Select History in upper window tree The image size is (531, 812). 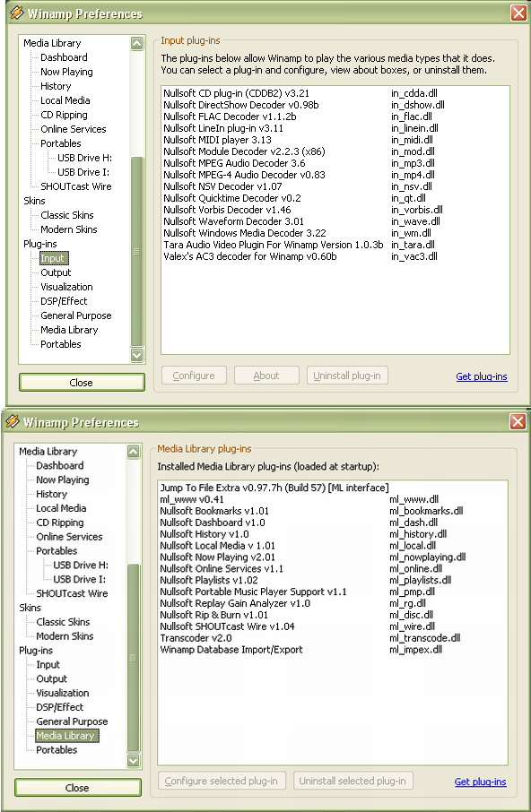(x=56, y=86)
